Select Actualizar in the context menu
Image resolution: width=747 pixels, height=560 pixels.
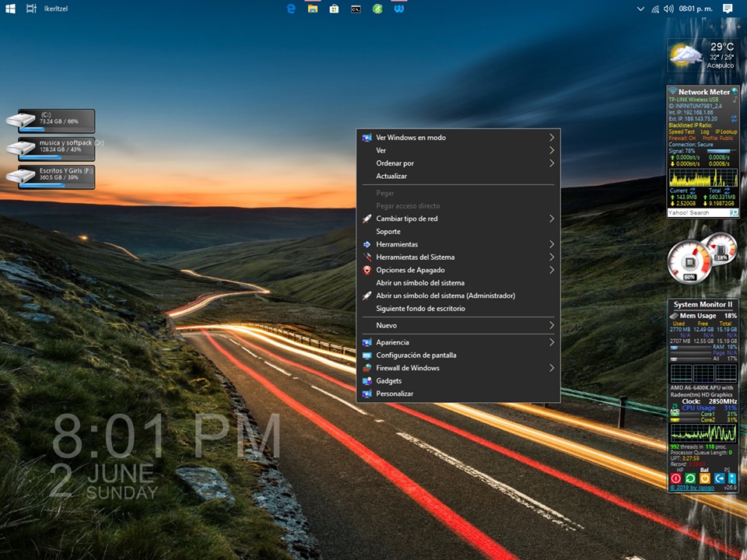458,176
